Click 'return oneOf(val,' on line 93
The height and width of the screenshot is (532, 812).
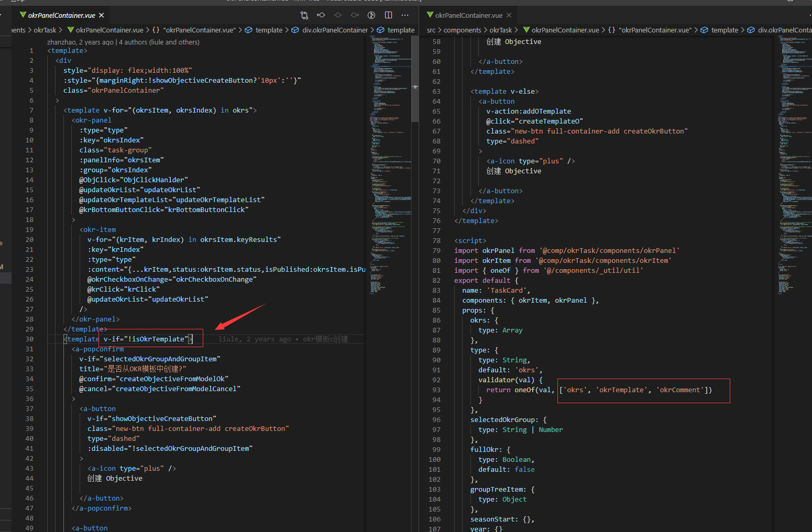click(520, 390)
